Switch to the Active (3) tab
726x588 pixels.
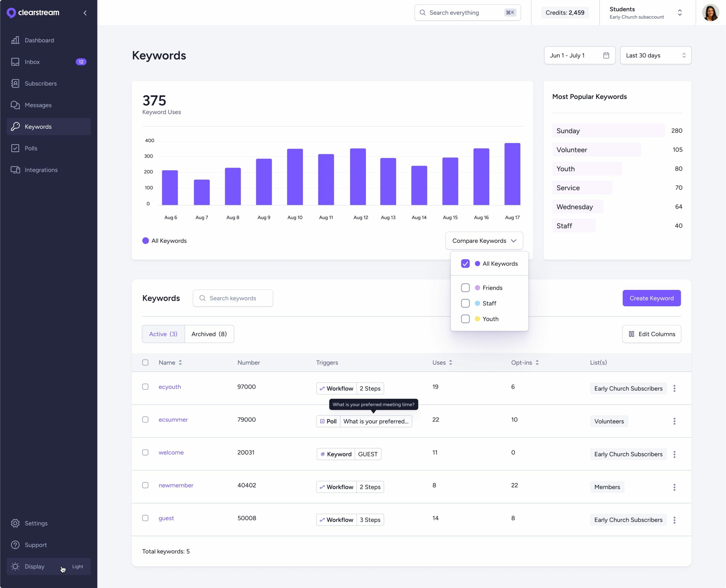coord(163,334)
